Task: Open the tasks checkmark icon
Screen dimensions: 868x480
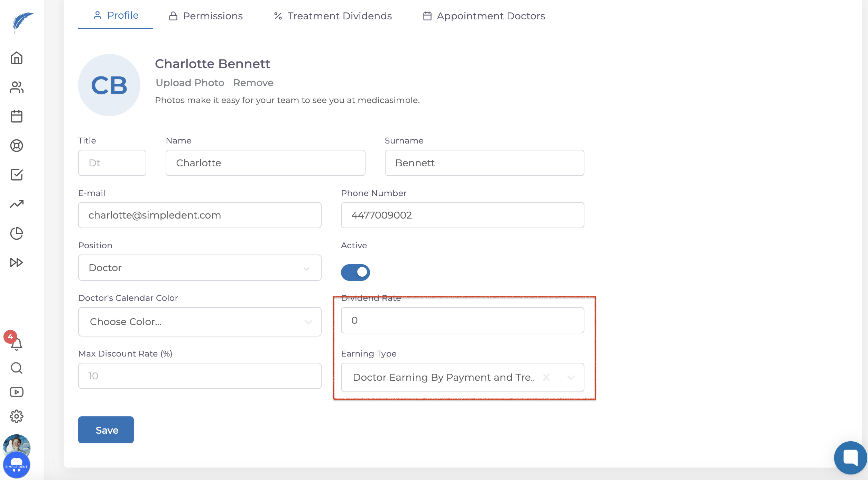Action: click(16, 175)
